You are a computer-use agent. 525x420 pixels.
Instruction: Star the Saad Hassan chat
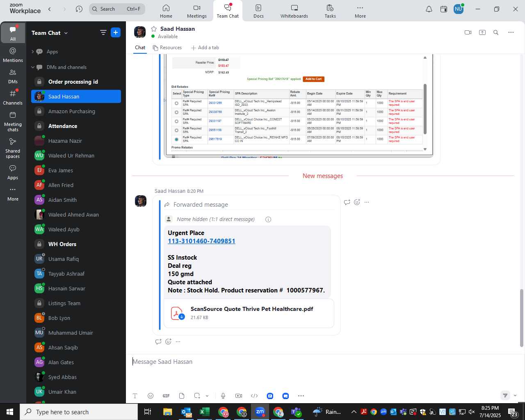click(x=154, y=29)
